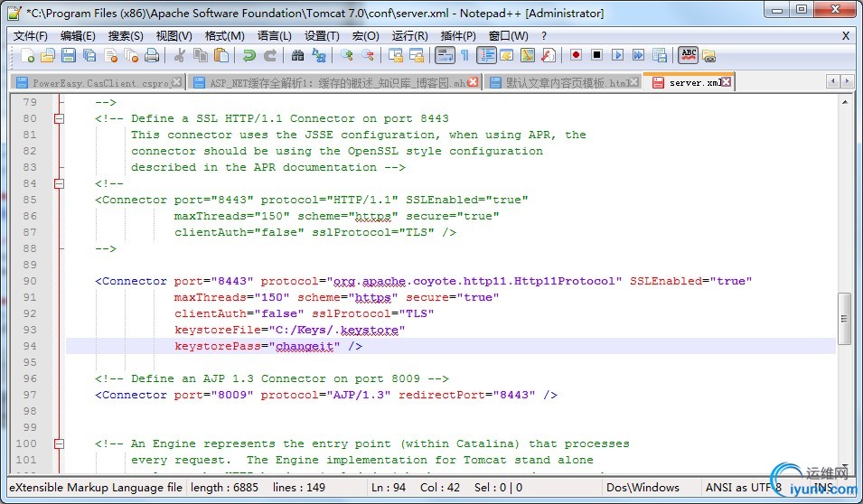The image size is (863, 504).
Task: Open the 文件(F) menu
Action: (x=30, y=36)
